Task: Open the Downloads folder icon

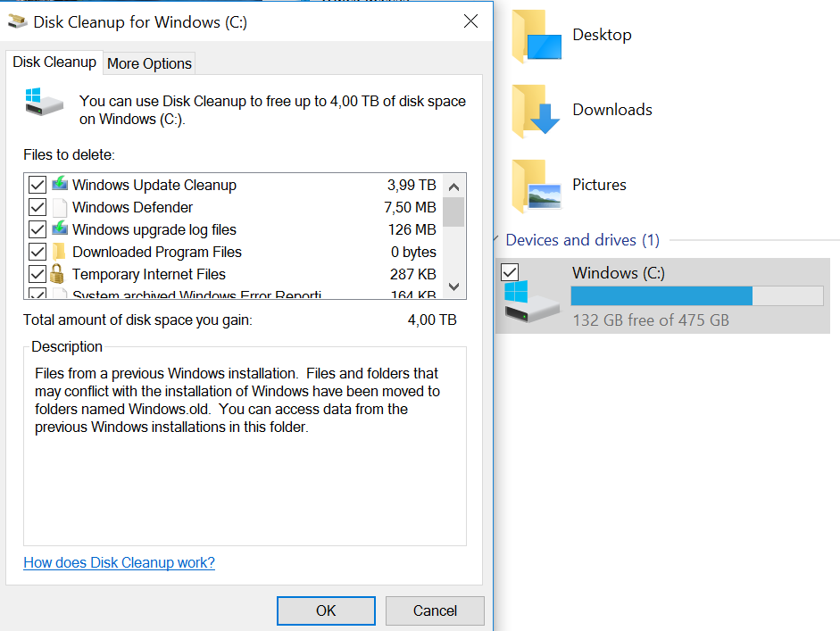Action: coord(536,111)
